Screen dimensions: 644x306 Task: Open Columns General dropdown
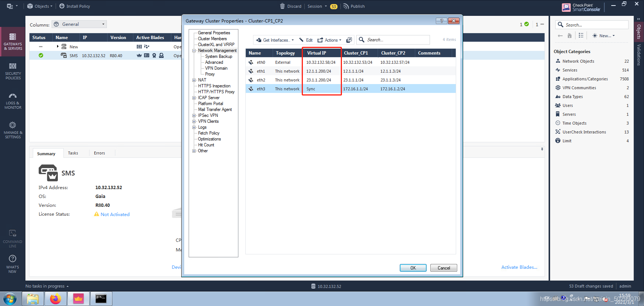coord(79,24)
